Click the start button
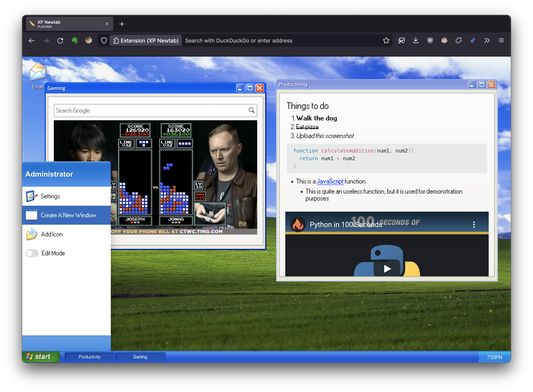533x392 pixels. 41,357
